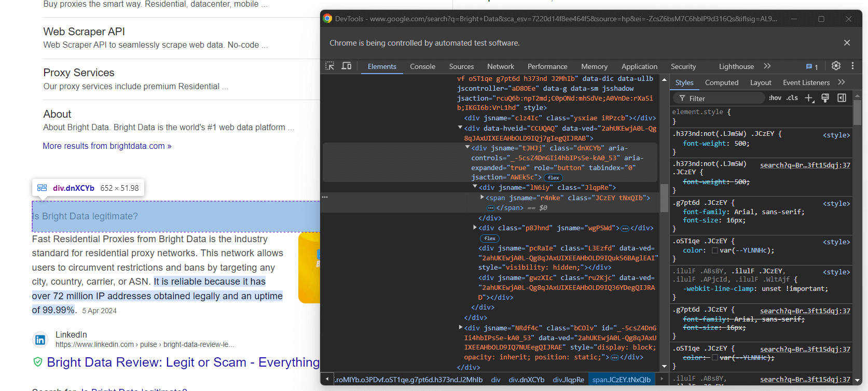The width and height of the screenshot is (868, 391).
Task: Show more DevTools tabs after Lighthouse
Action: 767,66
